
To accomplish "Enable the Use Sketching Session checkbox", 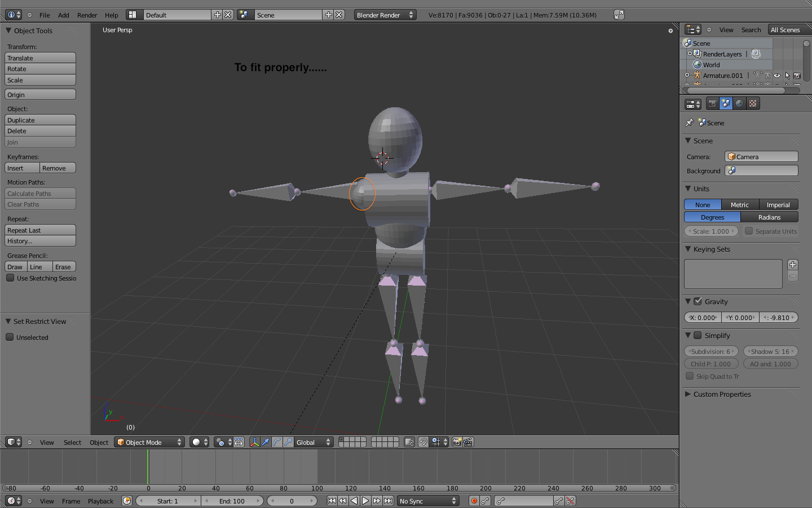I will pyautogui.click(x=10, y=278).
